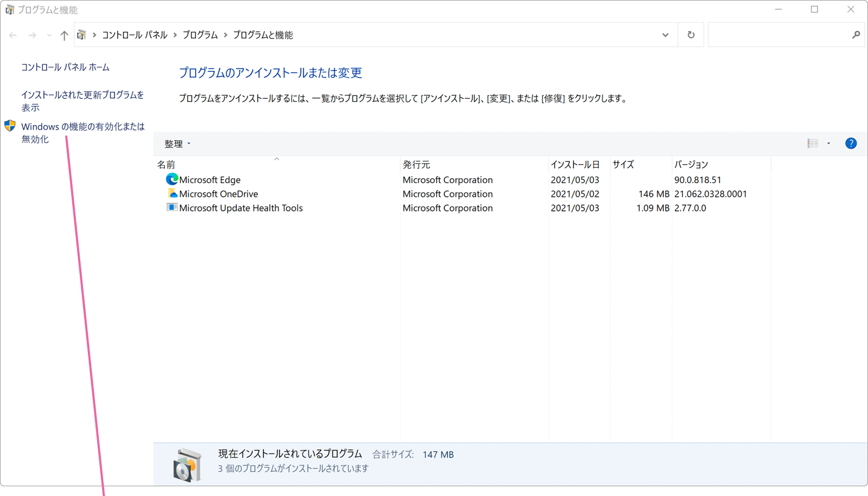The width and height of the screenshot is (868, 496).
Task: Click the 1.09 MB size cell
Action: (x=653, y=208)
